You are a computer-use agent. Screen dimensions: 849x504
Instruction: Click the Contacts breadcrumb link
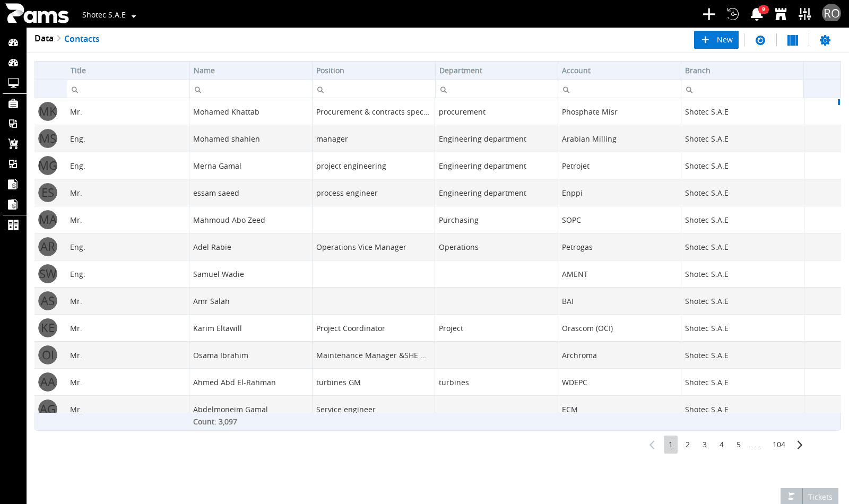82,39
